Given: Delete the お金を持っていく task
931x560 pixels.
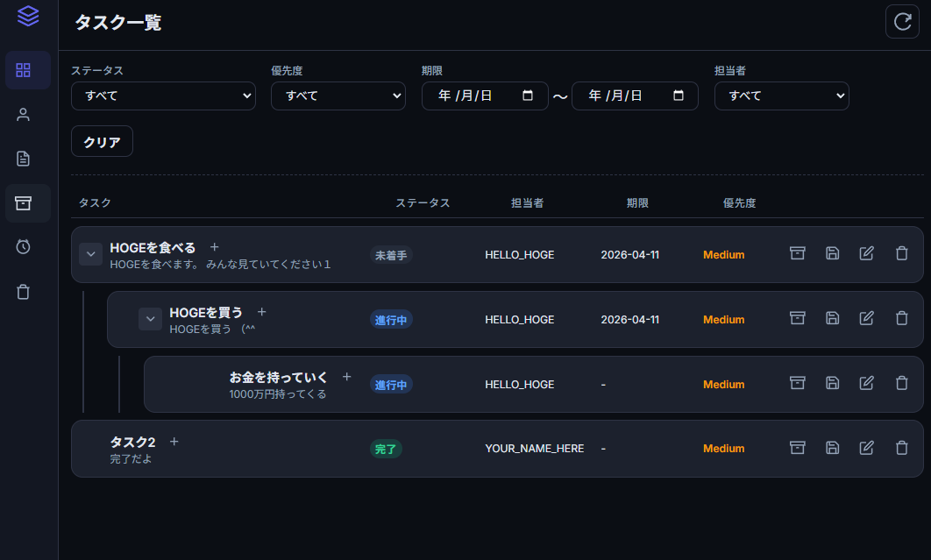Looking at the screenshot, I should [x=901, y=383].
